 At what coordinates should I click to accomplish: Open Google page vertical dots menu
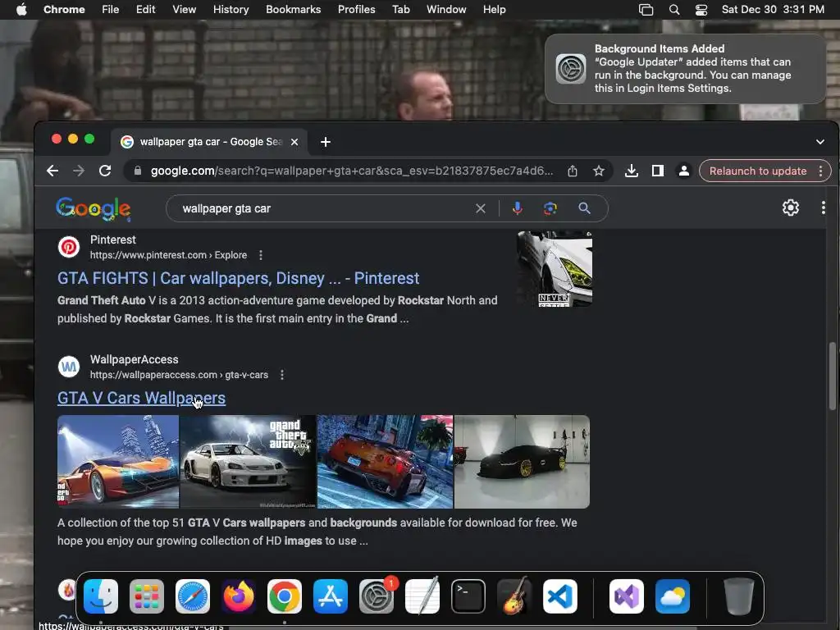click(824, 208)
